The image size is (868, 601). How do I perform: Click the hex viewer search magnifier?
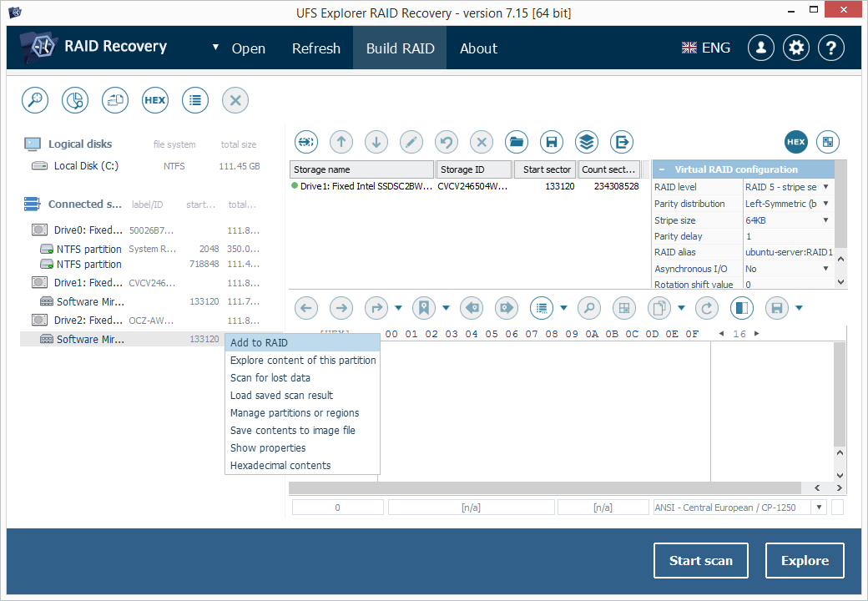point(589,308)
